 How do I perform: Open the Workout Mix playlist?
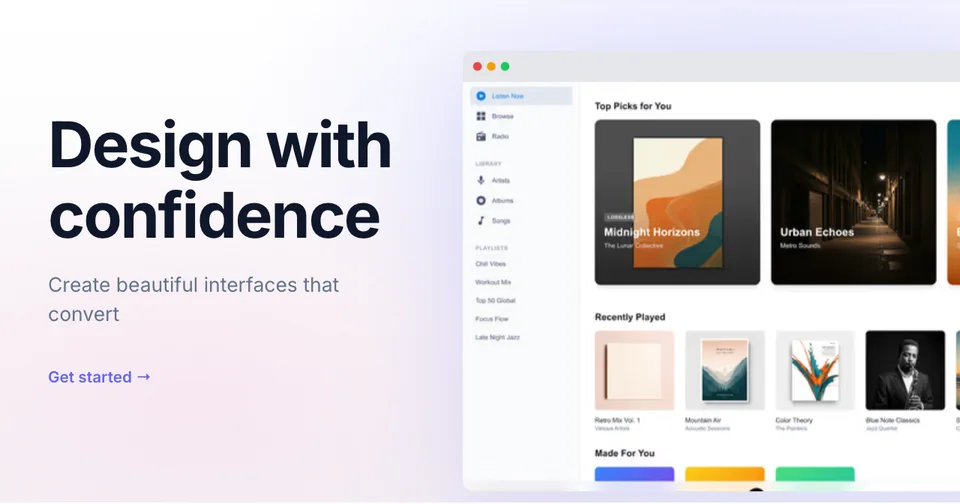[x=493, y=282]
